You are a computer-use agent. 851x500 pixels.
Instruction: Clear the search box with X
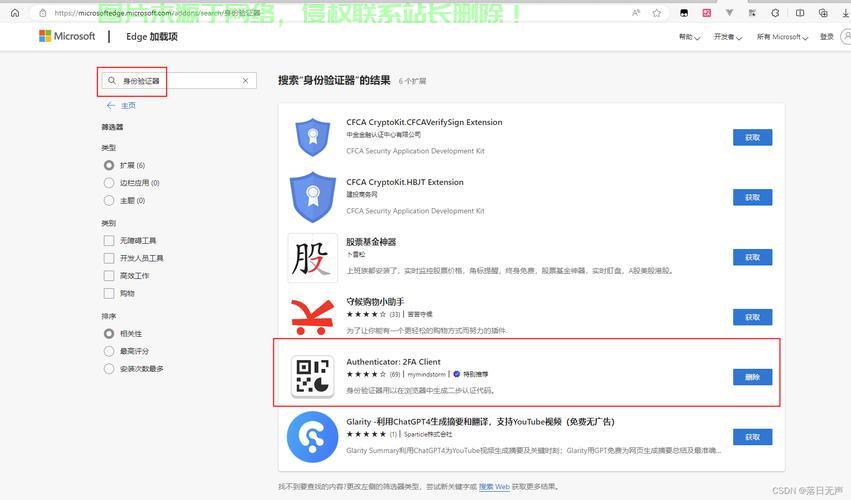(245, 80)
